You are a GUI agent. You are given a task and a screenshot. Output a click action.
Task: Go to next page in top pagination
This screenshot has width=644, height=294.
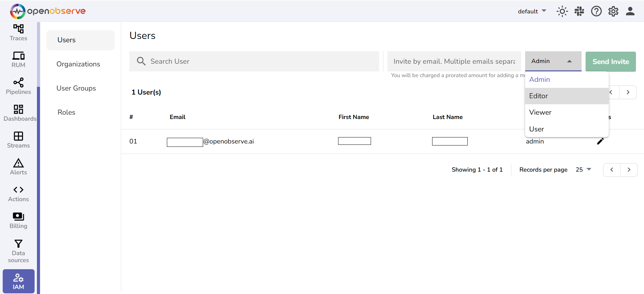(x=628, y=92)
